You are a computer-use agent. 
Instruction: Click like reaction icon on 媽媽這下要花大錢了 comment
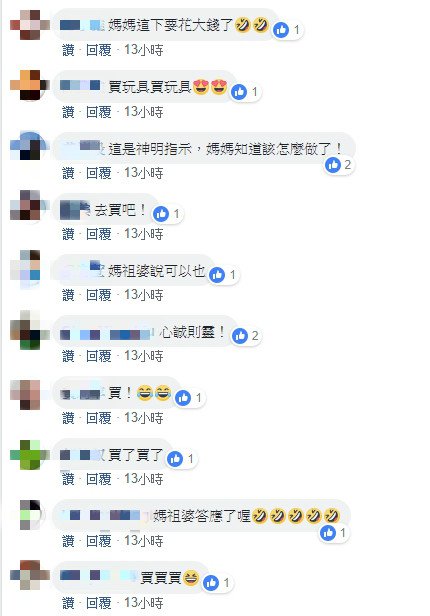coord(281,30)
